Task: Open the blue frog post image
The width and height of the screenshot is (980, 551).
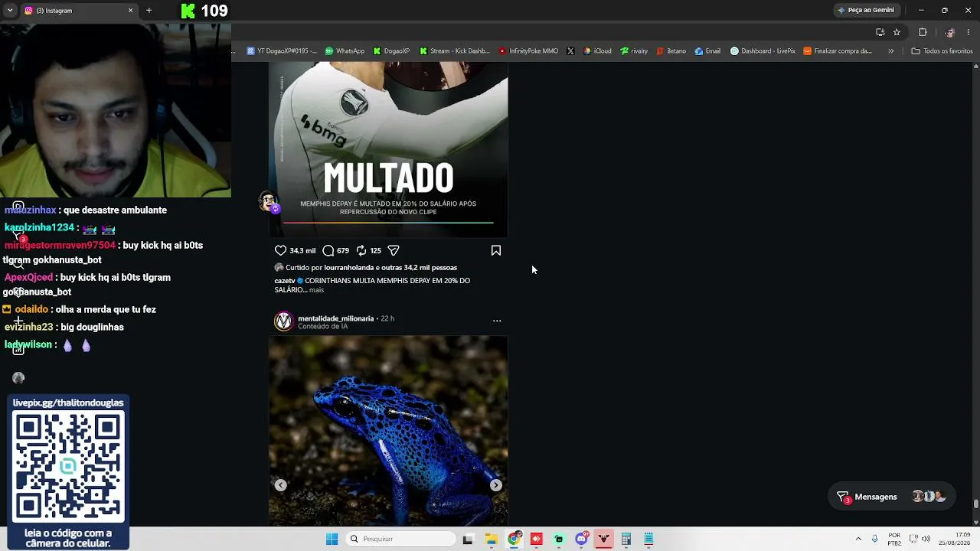Action: 388,431
